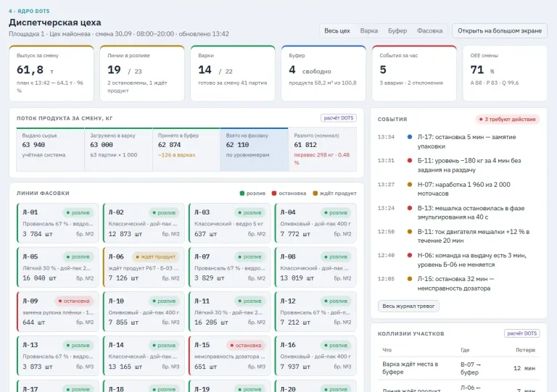Open stopped line card Л-09
The height and width of the screenshot is (392, 557).
coord(58,312)
